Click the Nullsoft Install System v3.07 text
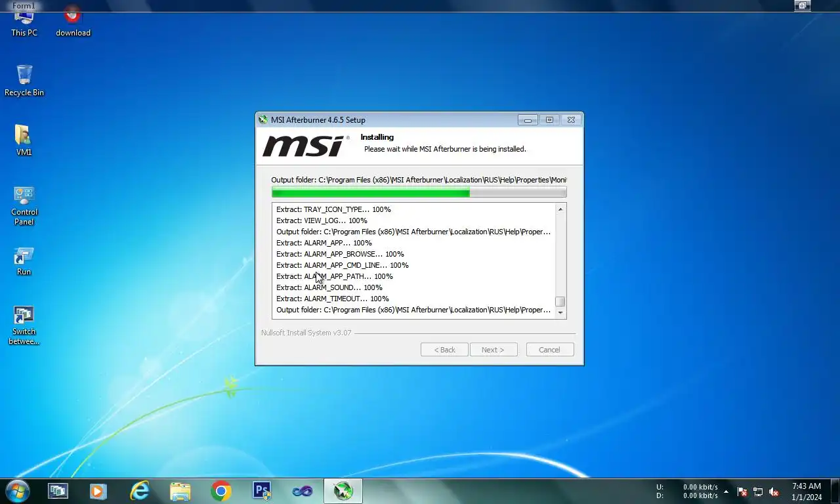840x504 pixels. (x=306, y=333)
